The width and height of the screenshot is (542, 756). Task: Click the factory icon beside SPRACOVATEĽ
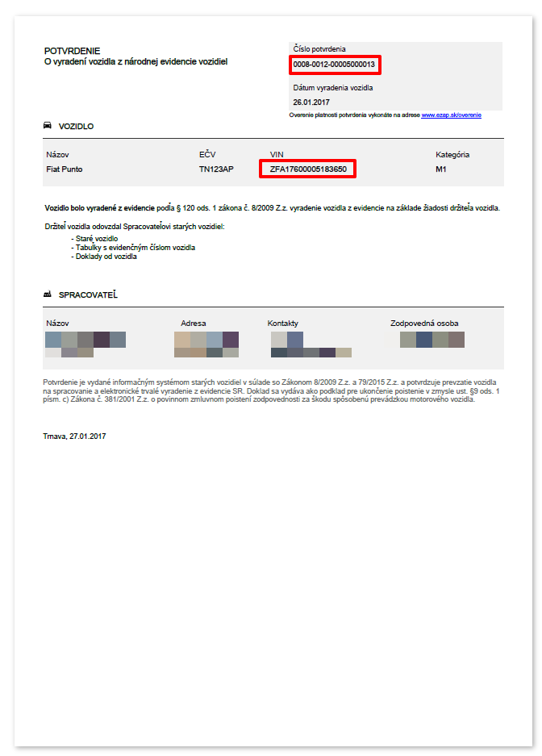click(48, 295)
